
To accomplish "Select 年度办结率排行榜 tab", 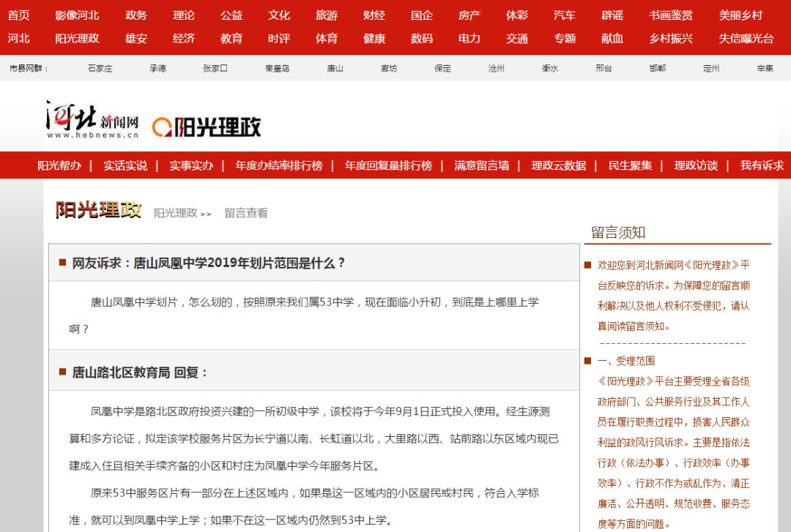I will (278, 165).
